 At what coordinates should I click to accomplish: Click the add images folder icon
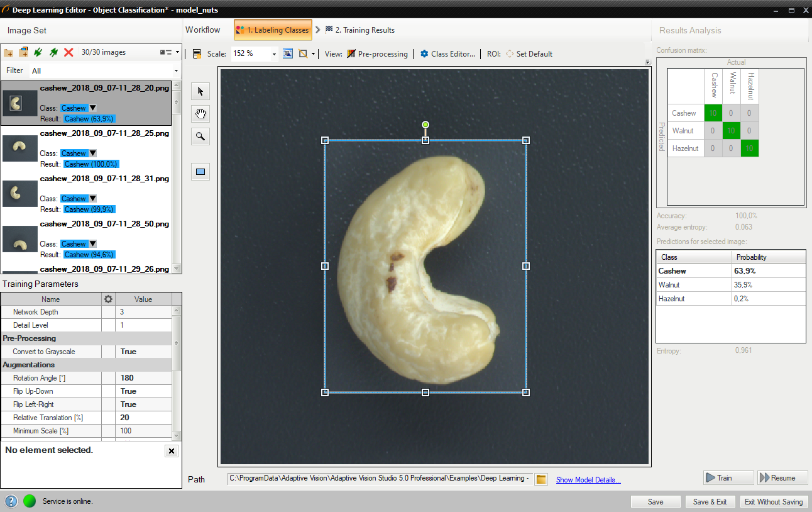pos(9,53)
